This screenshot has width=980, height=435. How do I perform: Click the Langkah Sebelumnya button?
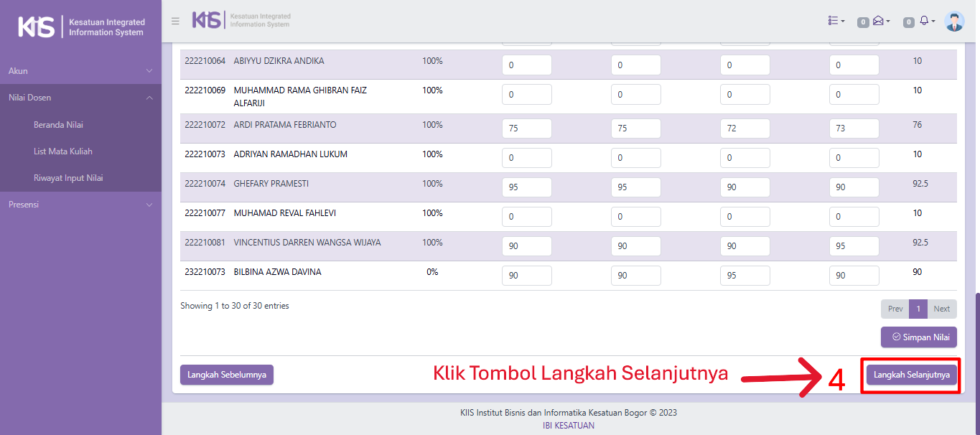[227, 375]
